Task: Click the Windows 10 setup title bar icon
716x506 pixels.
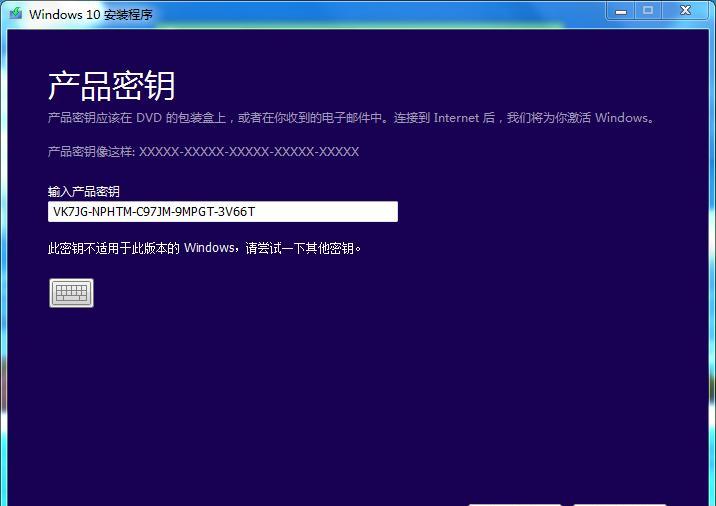Action: (16, 13)
